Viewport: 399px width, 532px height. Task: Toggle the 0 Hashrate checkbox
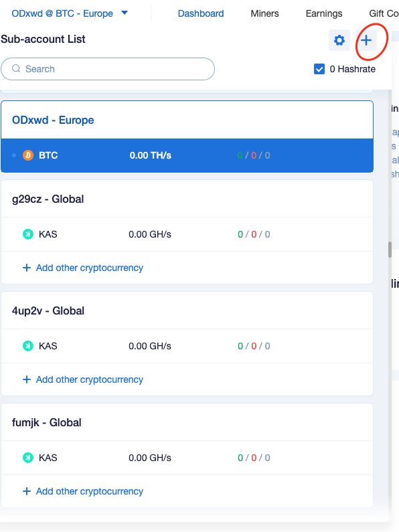point(319,69)
